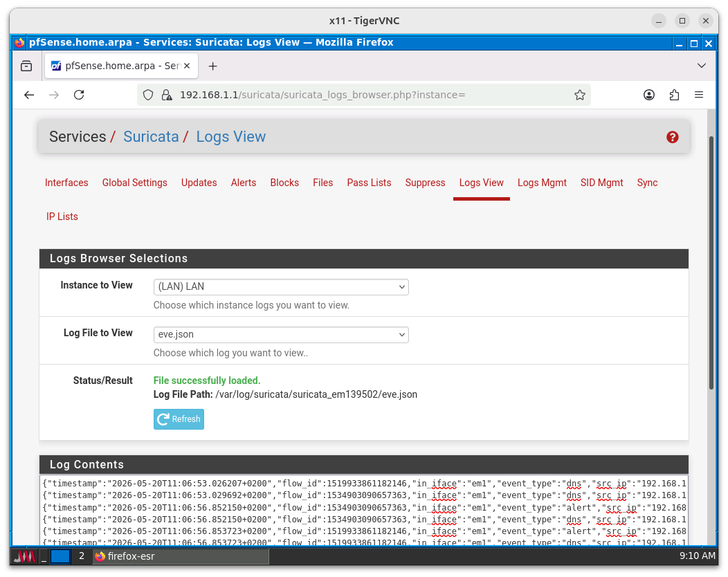Open the taskbar start menu logo
Screen dimensions: 728x577
[x=24, y=556]
